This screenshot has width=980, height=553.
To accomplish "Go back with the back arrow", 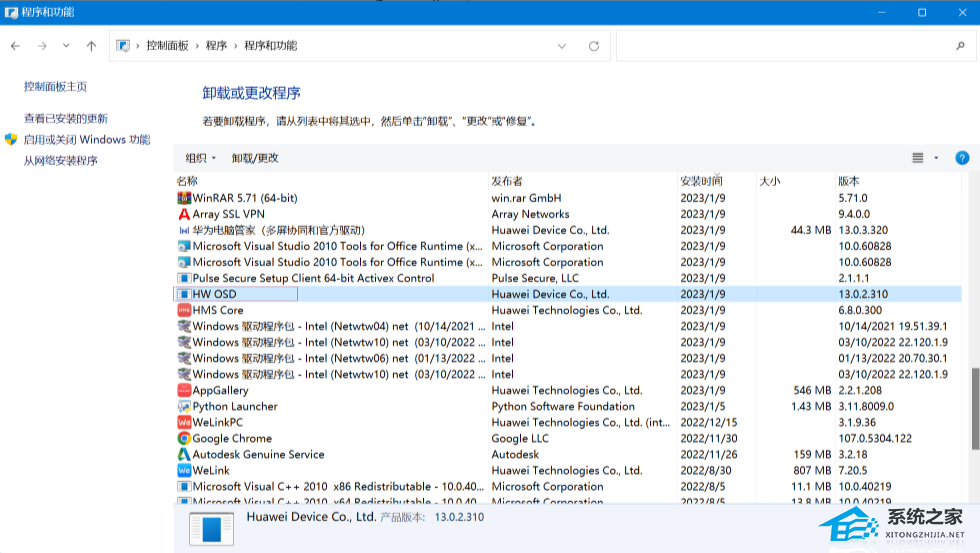I will pos(16,46).
